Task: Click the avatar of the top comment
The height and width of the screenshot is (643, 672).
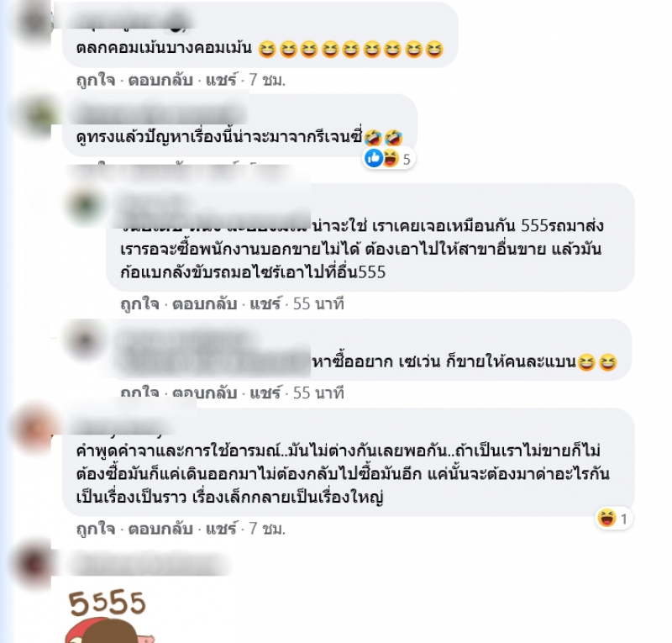Action: 36,22
